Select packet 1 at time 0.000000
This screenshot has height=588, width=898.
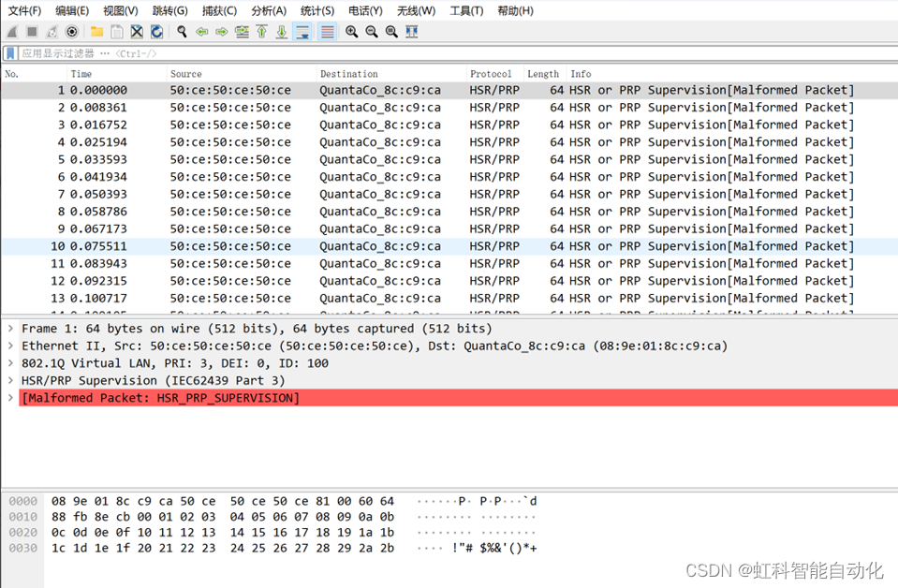tap(449, 90)
